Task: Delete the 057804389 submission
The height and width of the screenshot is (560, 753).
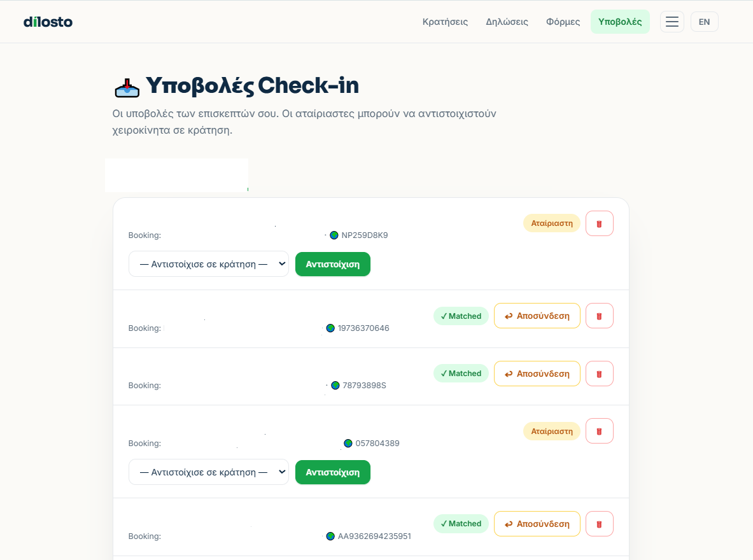Action: (600, 431)
